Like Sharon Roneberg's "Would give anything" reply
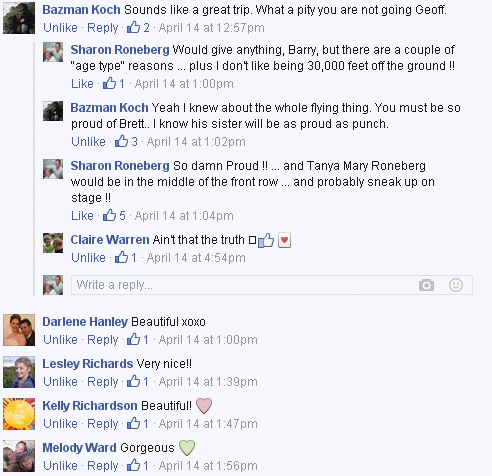 coord(82,83)
